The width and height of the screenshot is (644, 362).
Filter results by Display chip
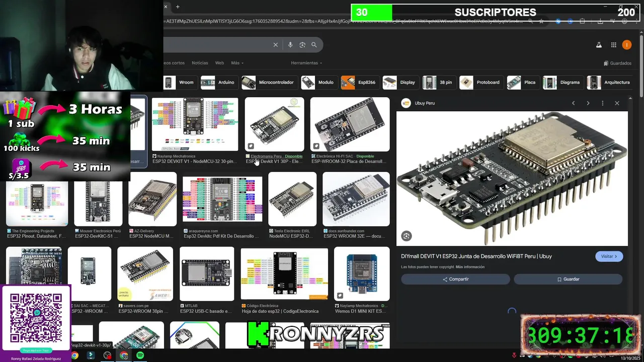(400, 82)
